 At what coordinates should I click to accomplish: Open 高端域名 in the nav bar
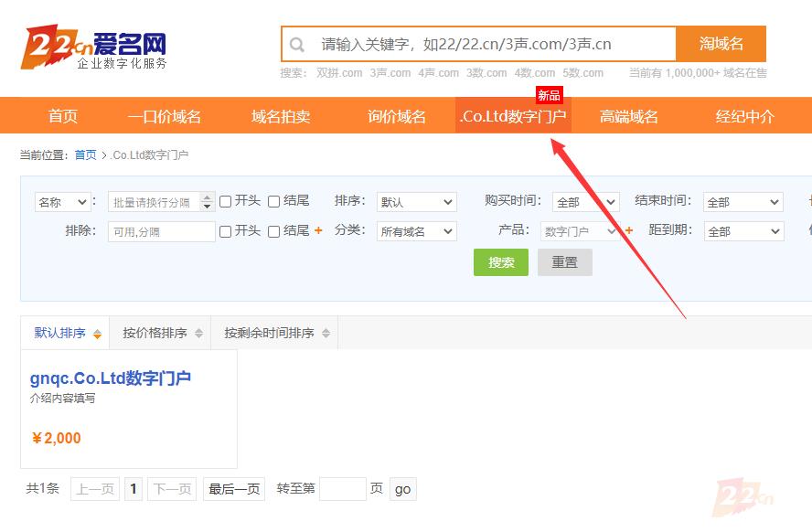(629, 116)
